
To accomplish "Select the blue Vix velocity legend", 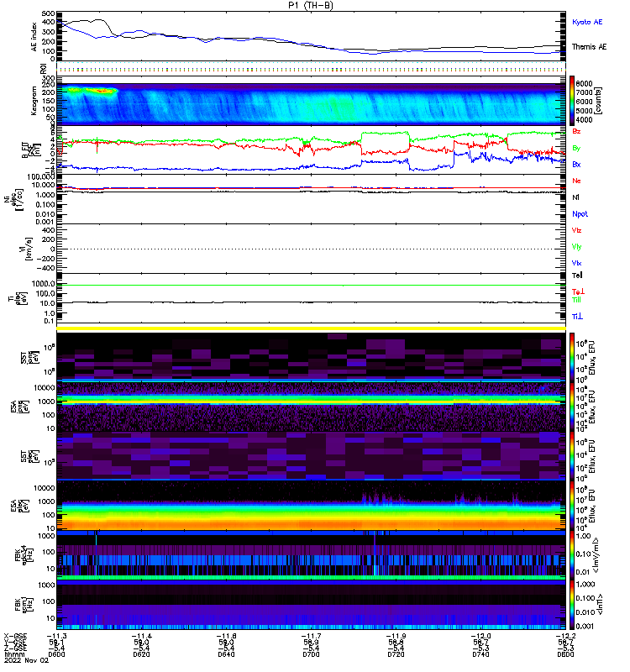I will 576,263.
